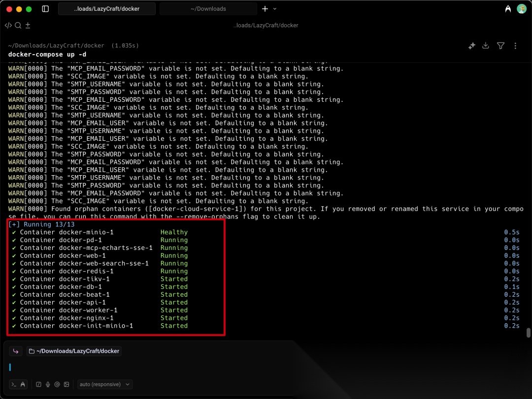Click the pink continue-conversation arrow icon
532x399 pixels.
pos(16,351)
